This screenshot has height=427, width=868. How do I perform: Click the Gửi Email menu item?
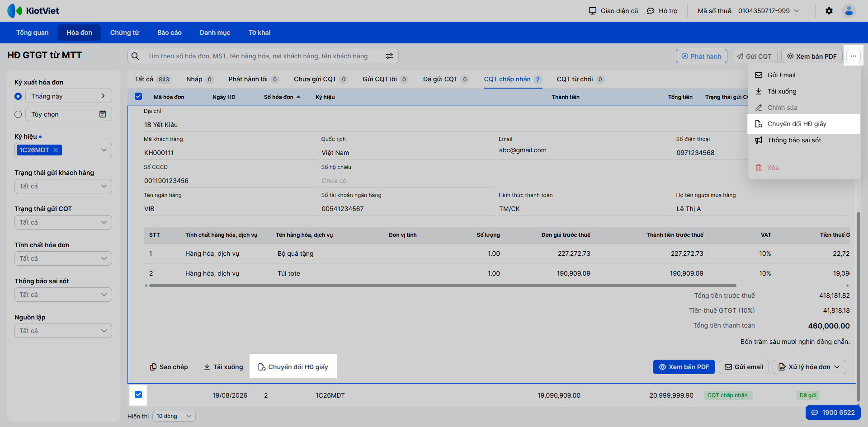804,75
